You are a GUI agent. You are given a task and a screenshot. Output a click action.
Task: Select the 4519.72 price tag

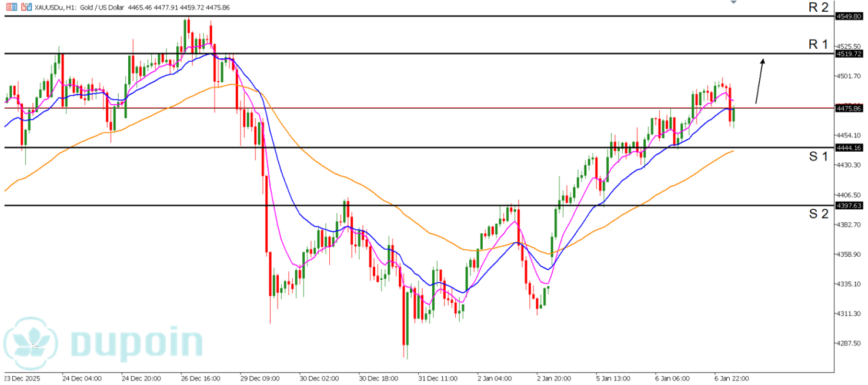pyautogui.click(x=849, y=53)
